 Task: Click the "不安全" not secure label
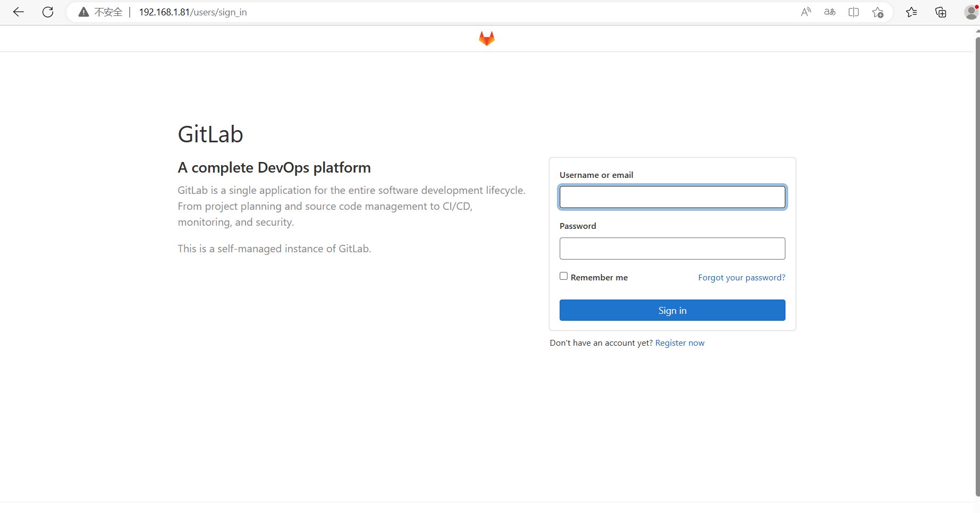click(108, 12)
